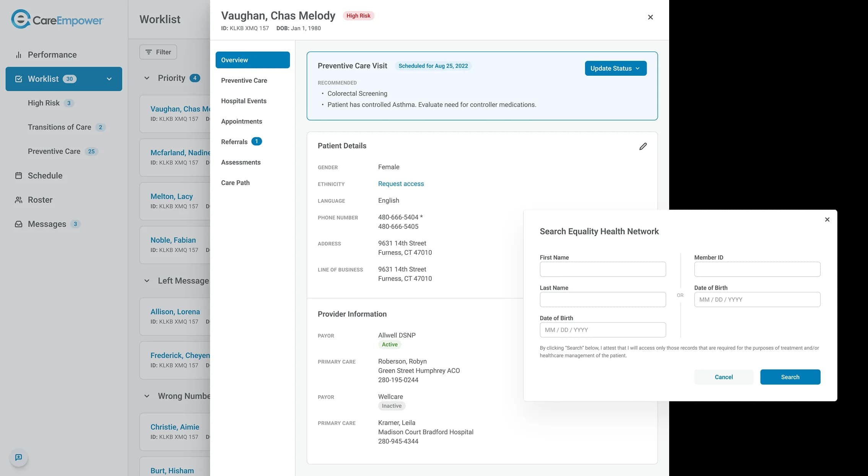Viewport: 868px width, 476px height.
Task: Click the Performance bar chart icon
Action: (18, 55)
